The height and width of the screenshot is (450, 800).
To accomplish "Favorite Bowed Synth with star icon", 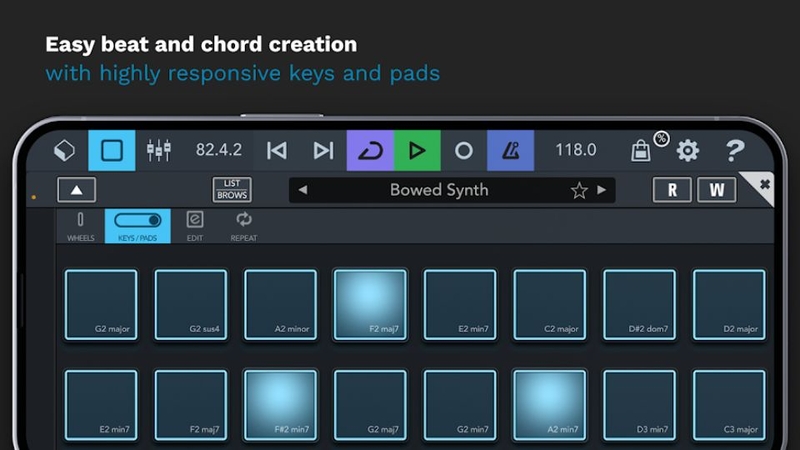I will tap(579, 190).
